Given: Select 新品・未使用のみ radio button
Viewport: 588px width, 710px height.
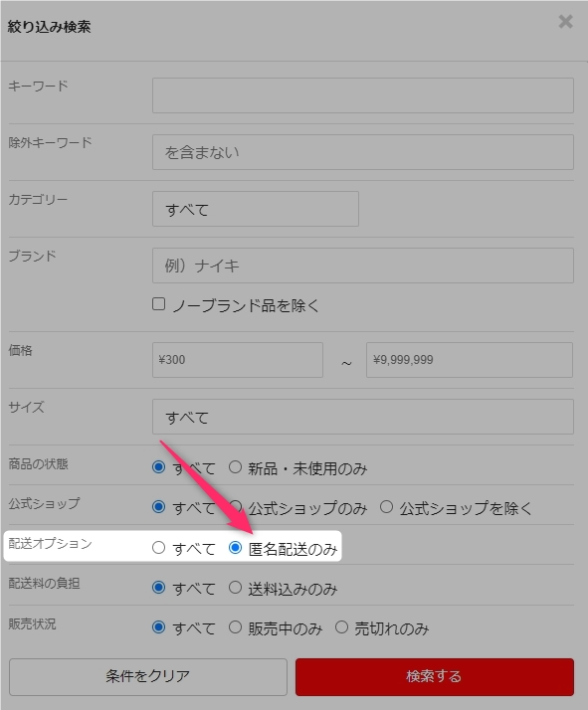Looking at the screenshot, I should [235, 466].
